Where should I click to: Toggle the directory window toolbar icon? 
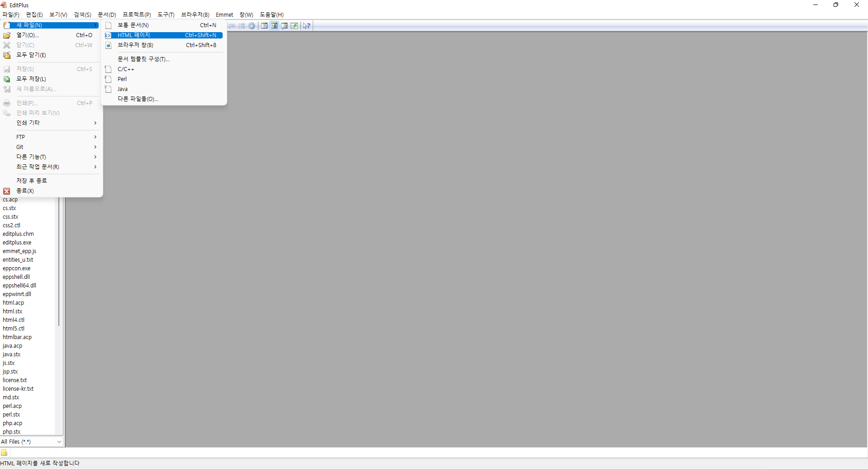point(274,26)
